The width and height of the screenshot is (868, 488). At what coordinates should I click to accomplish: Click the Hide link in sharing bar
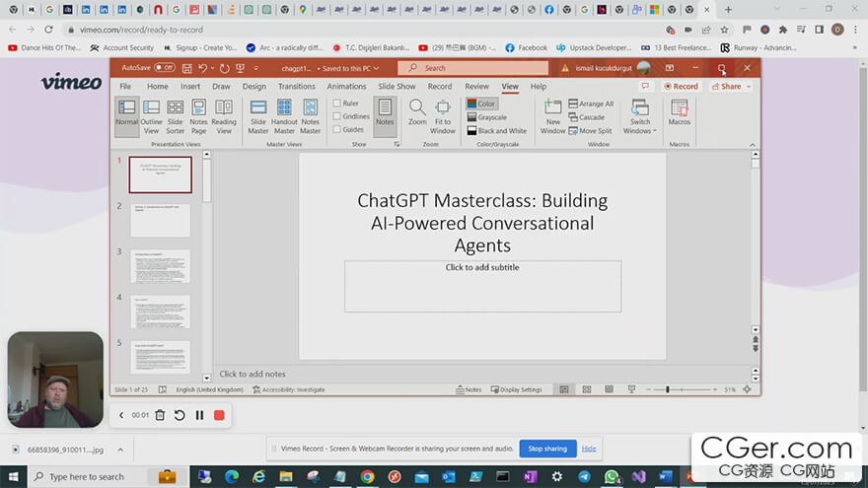589,449
